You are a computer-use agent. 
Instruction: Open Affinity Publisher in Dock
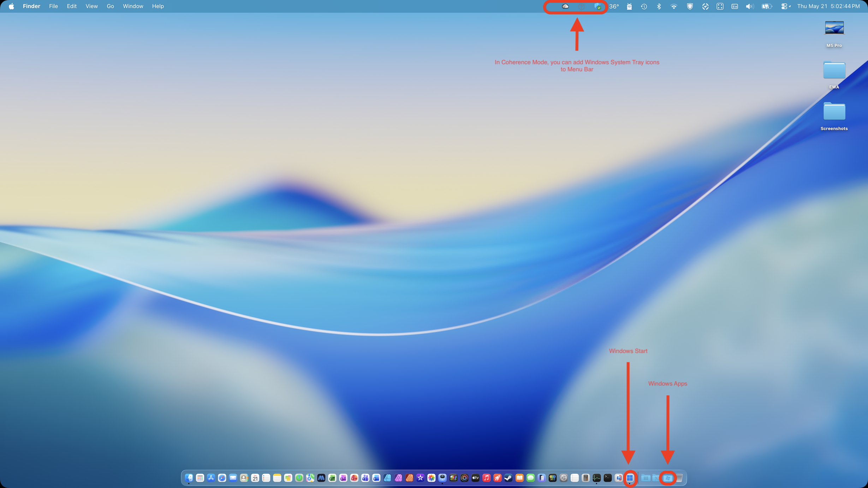(409, 478)
